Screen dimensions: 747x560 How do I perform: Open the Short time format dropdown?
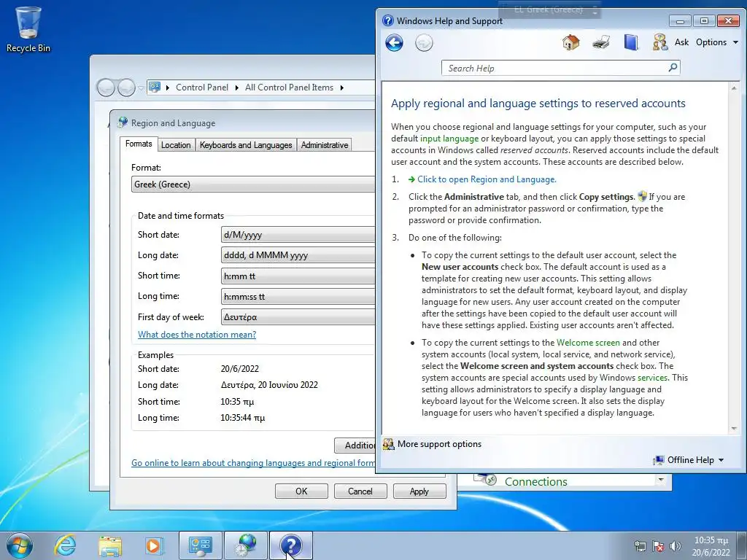(x=298, y=276)
